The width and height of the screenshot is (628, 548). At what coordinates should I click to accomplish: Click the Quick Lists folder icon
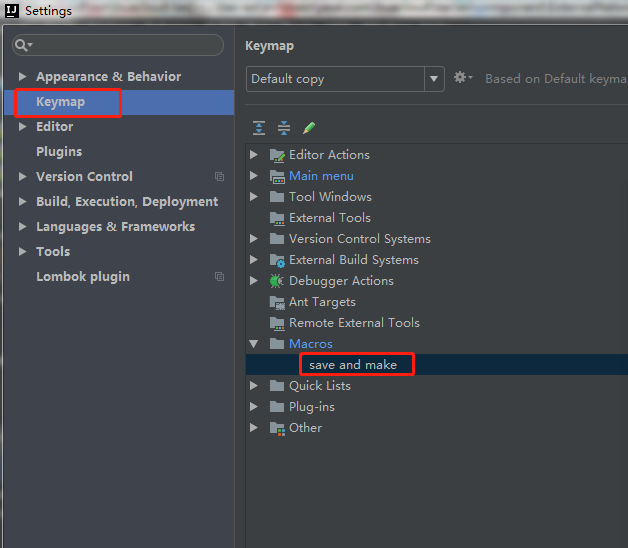(277, 386)
